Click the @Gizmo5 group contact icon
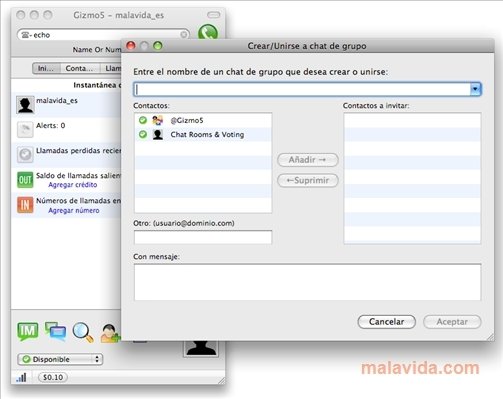 tap(157, 120)
